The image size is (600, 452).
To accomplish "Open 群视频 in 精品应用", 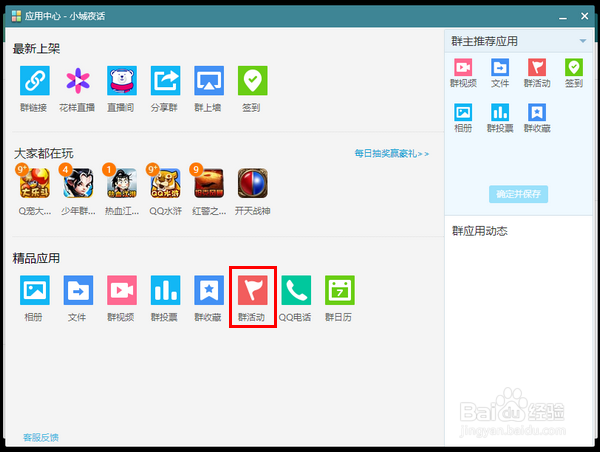I will tap(122, 290).
